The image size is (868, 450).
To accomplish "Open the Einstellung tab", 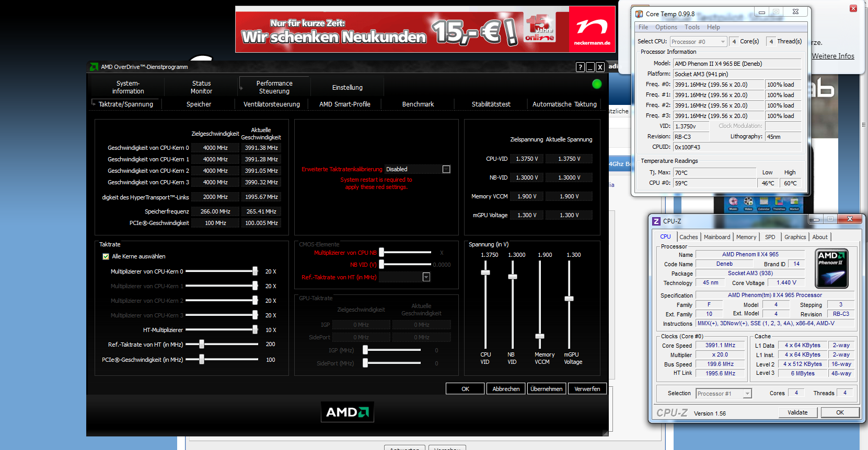I will [347, 87].
